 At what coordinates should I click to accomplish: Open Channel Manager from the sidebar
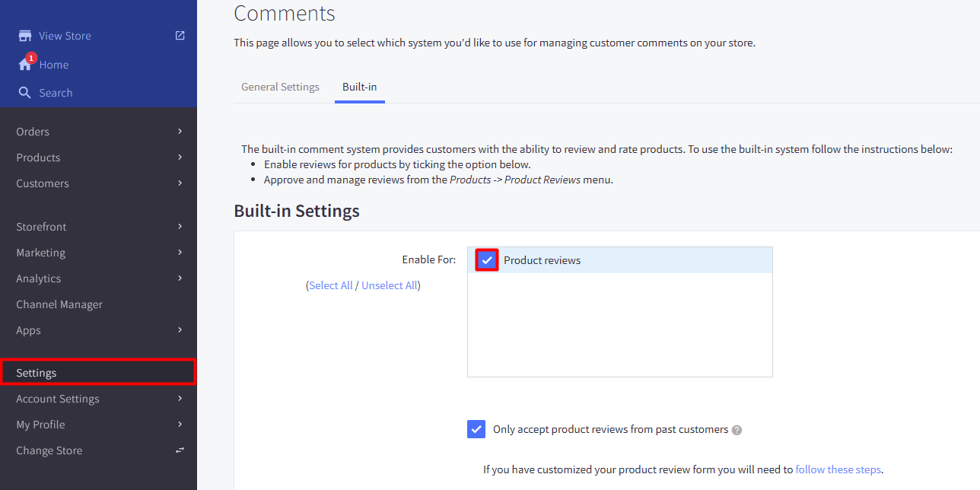click(59, 304)
